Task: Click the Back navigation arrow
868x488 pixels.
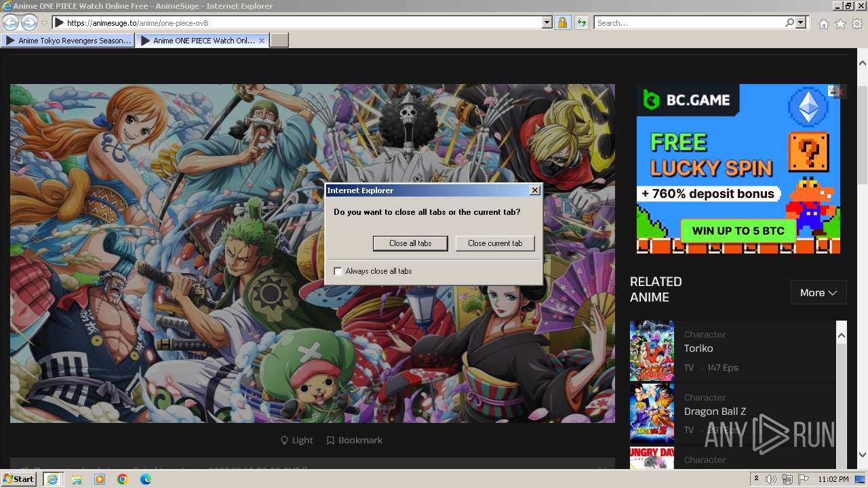Action: coord(10,22)
